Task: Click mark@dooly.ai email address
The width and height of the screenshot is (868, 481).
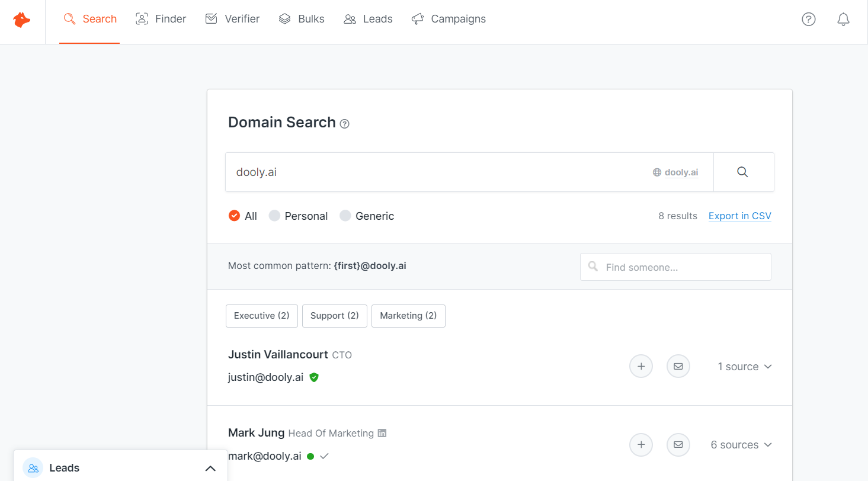Action: point(265,456)
